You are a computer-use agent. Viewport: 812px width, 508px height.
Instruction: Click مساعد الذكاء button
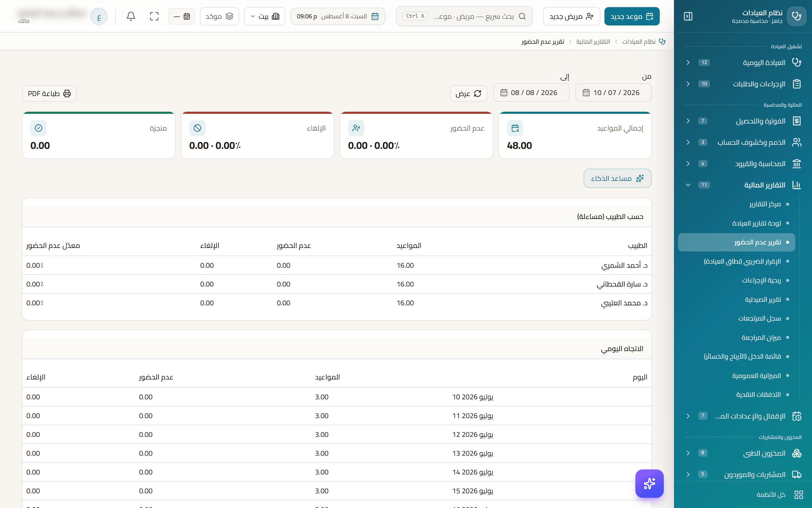(x=617, y=178)
